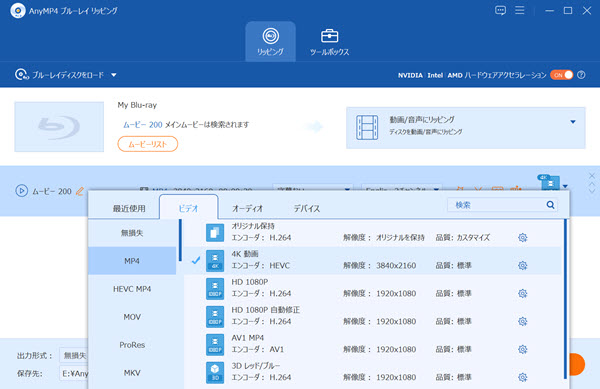The width and height of the screenshot is (600, 389).
Task: Click the AnyMP4 app logo
Action: tap(18, 11)
